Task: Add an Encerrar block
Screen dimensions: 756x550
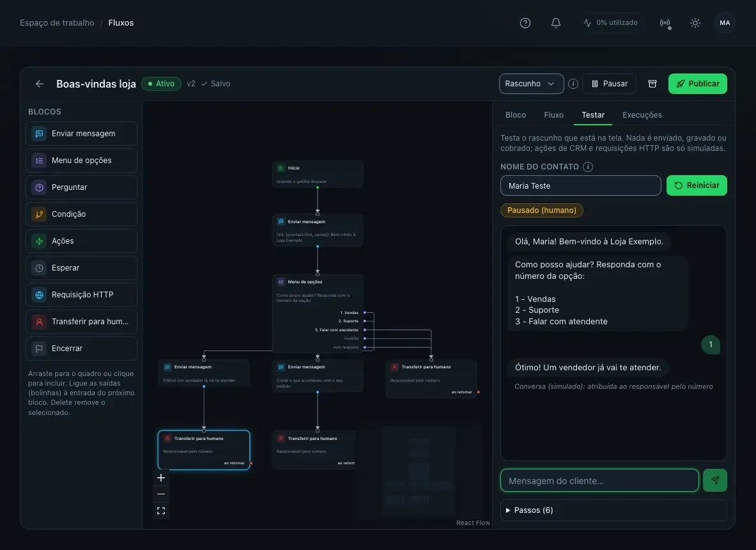Action: tap(82, 349)
